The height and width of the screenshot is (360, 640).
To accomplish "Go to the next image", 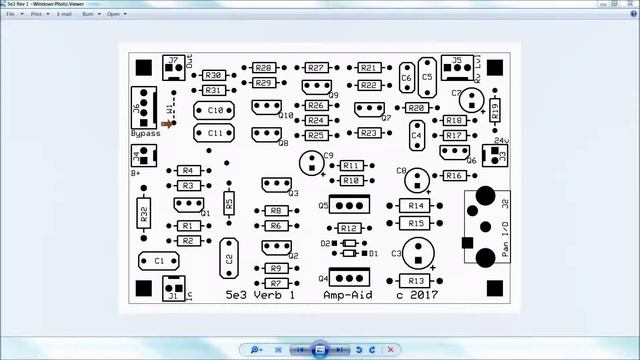I will pyautogui.click(x=340, y=350).
